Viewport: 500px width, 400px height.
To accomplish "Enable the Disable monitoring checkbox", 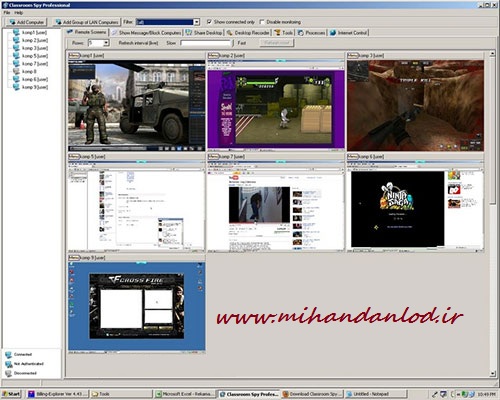I will 262,22.
